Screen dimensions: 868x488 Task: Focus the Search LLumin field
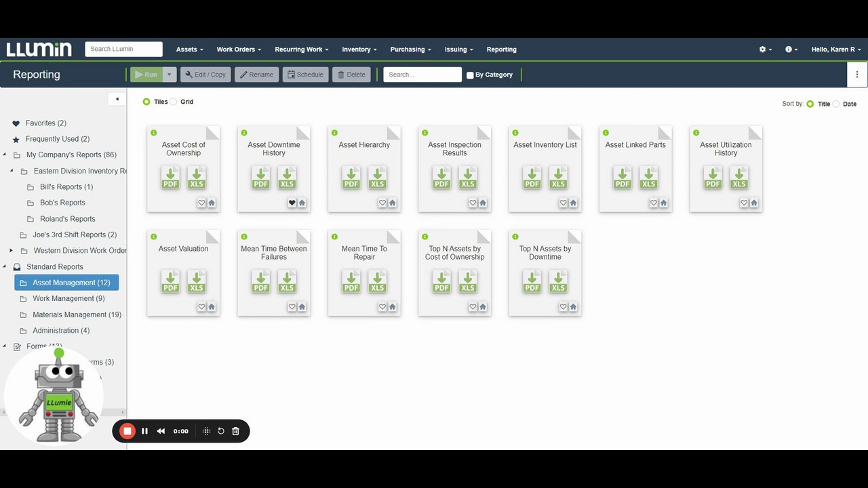pos(123,49)
